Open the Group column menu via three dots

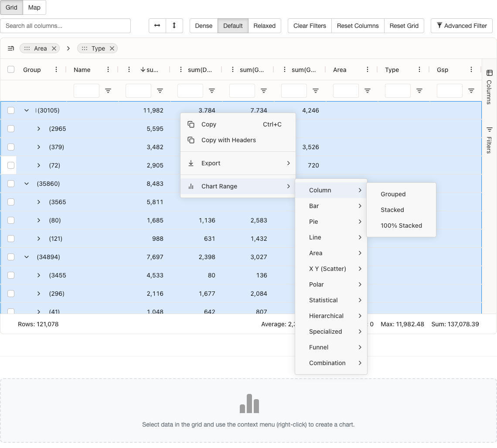56,69
